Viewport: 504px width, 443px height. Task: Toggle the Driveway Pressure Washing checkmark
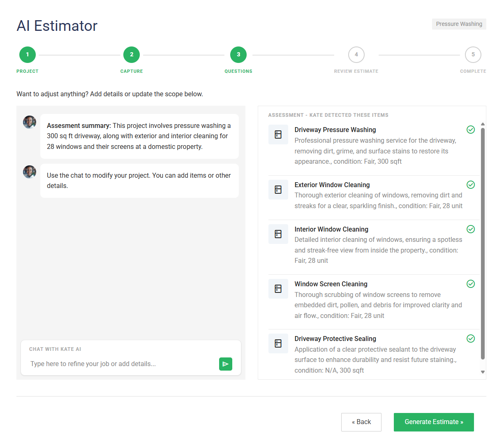click(471, 130)
